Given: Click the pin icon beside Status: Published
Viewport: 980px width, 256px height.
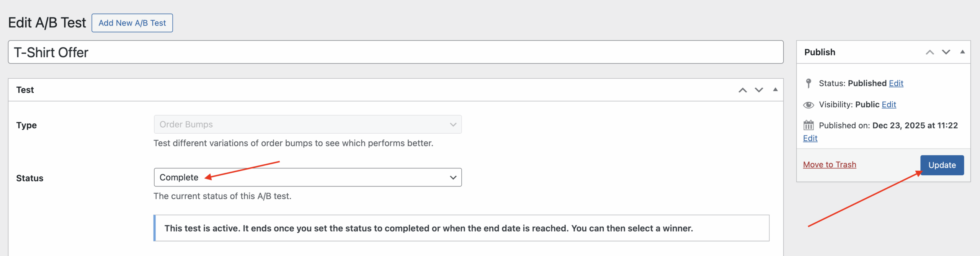Looking at the screenshot, I should [808, 83].
